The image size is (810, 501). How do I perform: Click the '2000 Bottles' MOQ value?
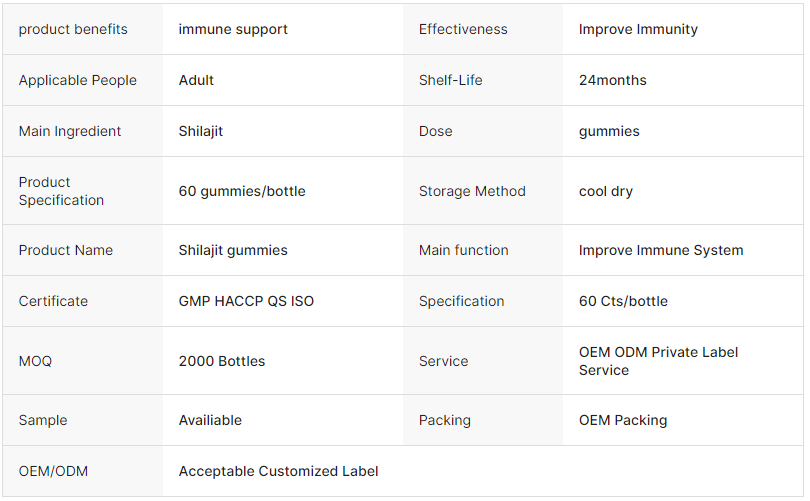(222, 361)
